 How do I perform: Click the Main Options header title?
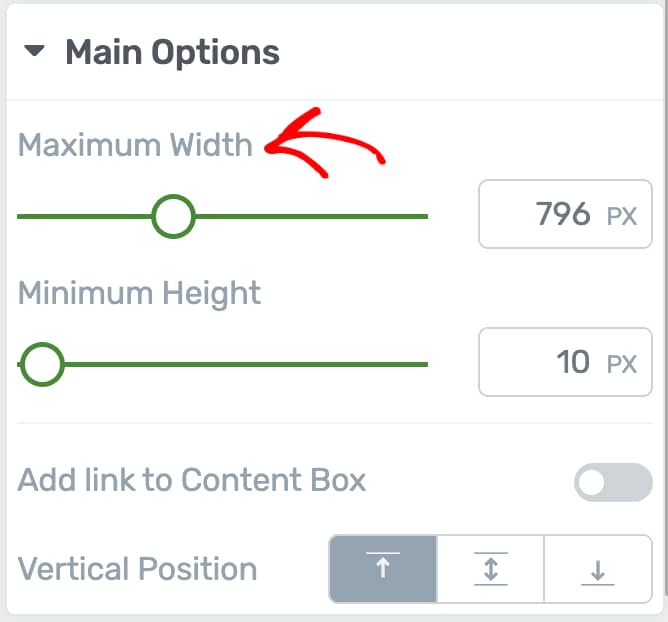pos(172,52)
